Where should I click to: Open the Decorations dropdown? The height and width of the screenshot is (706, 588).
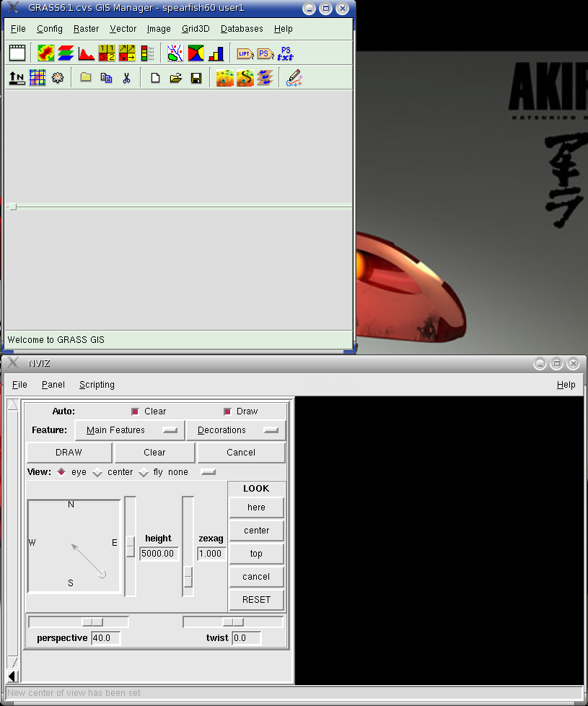(235, 430)
